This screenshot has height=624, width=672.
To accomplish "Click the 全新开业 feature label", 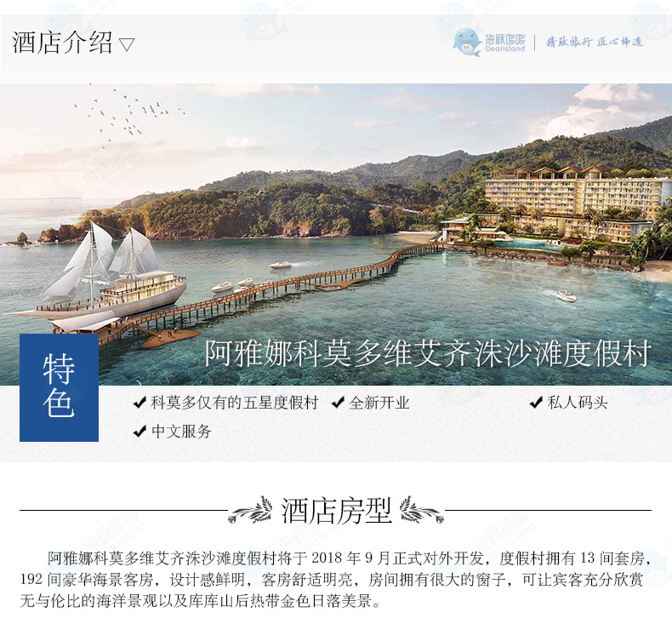I will click(x=379, y=403).
